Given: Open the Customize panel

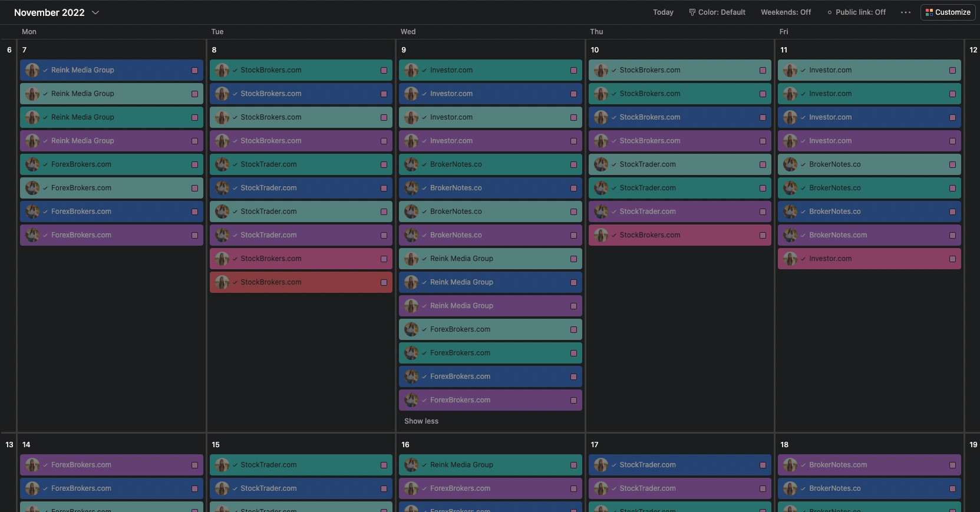Looking at the screenshot, I should [948, 12].
